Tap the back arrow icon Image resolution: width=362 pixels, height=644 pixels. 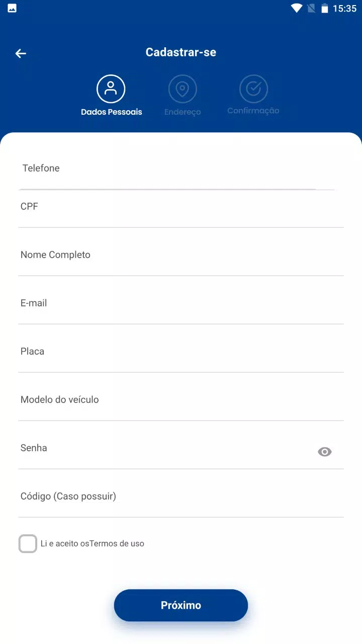tap(21, 53)
